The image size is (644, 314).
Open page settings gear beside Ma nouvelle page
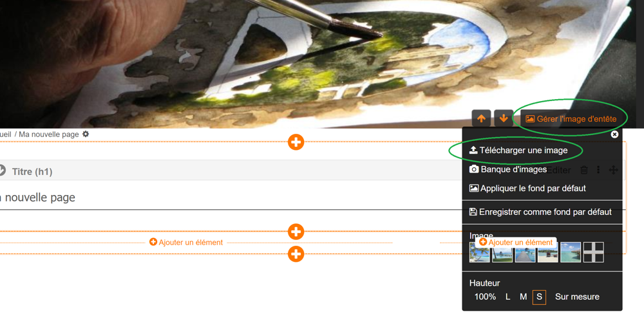[86, 134]
